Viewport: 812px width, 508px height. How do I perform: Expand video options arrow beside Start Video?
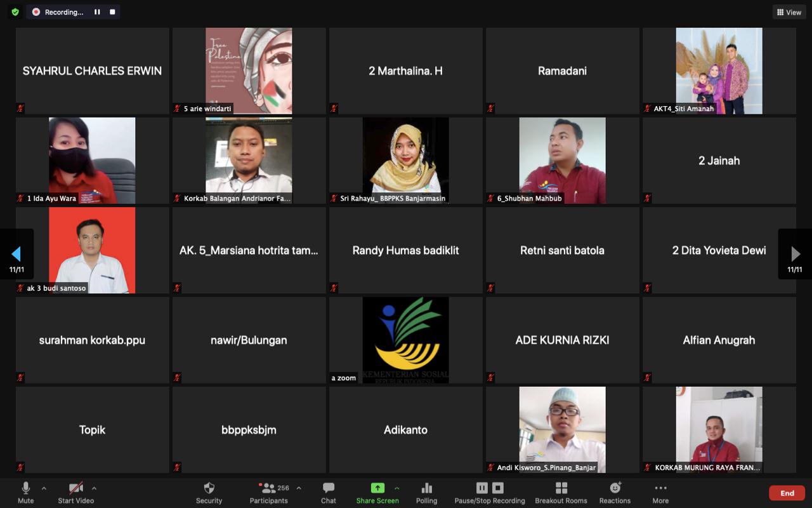(x=94, y=488)
